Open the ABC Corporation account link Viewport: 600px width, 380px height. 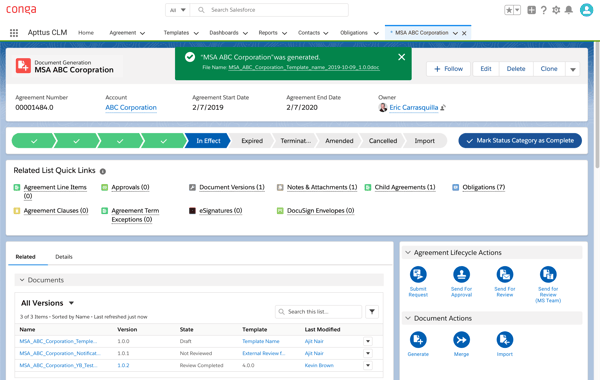pyautogui.click(x=131, y=108)
